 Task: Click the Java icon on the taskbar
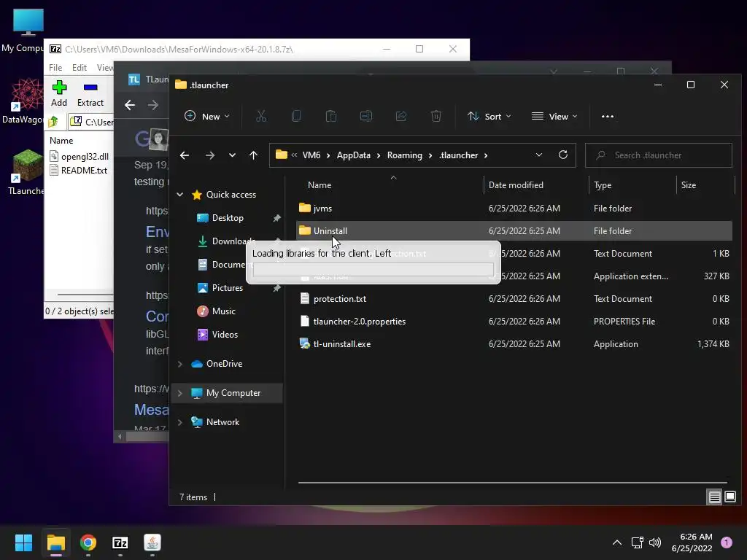pyautogui.click(x=152, y=542)
